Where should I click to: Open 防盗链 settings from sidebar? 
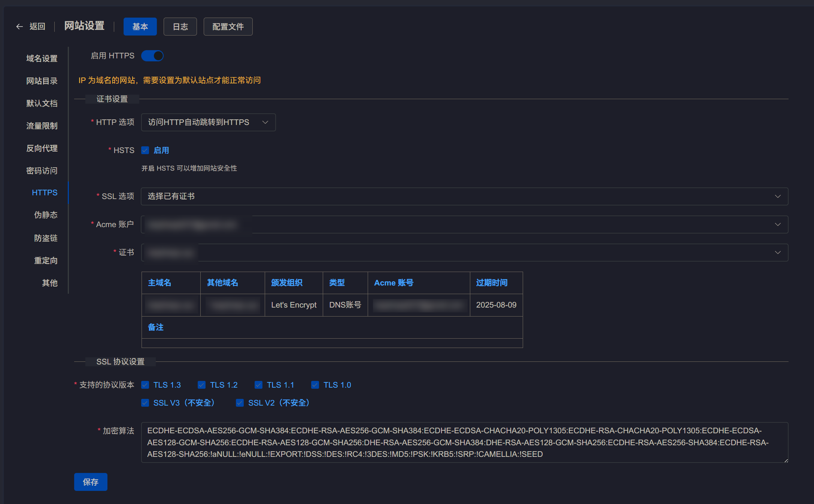click(x=46, y=238)
